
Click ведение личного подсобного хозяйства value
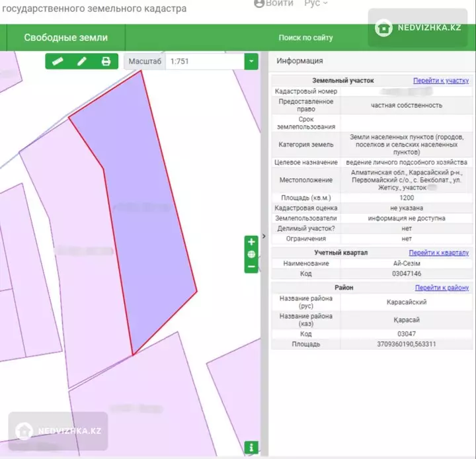407,162
